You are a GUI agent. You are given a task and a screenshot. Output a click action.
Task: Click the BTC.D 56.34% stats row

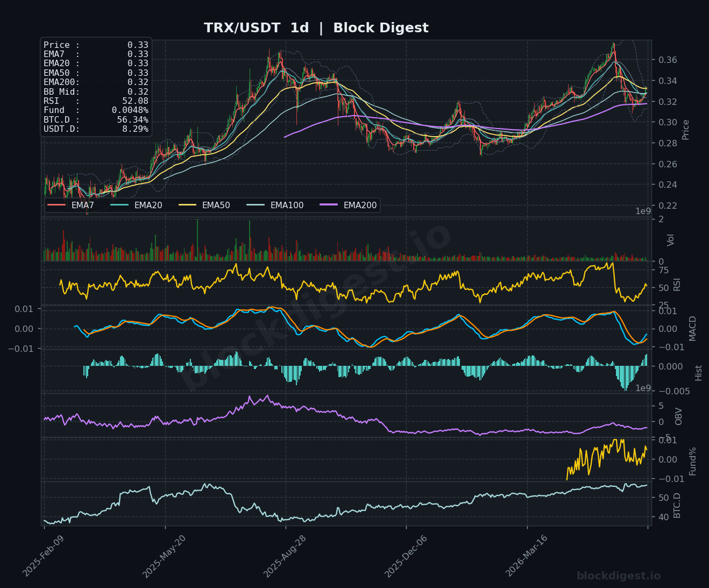coord(96,119)
